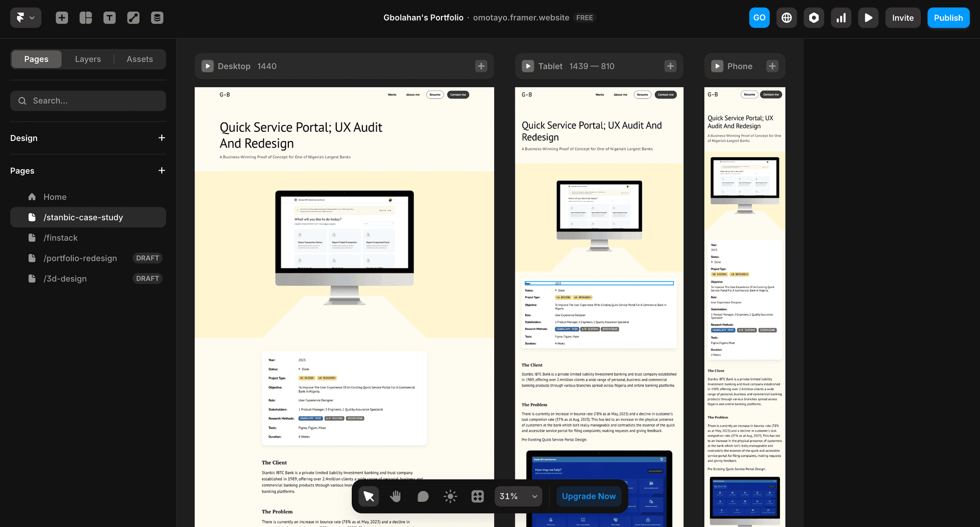
Task: Select the comment bubble tool
Action: pos(423,496)
